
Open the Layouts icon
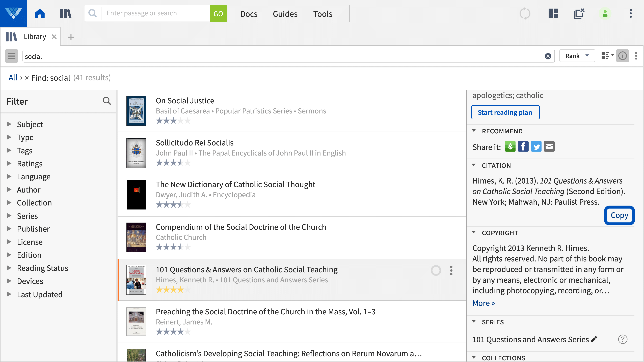553,13
